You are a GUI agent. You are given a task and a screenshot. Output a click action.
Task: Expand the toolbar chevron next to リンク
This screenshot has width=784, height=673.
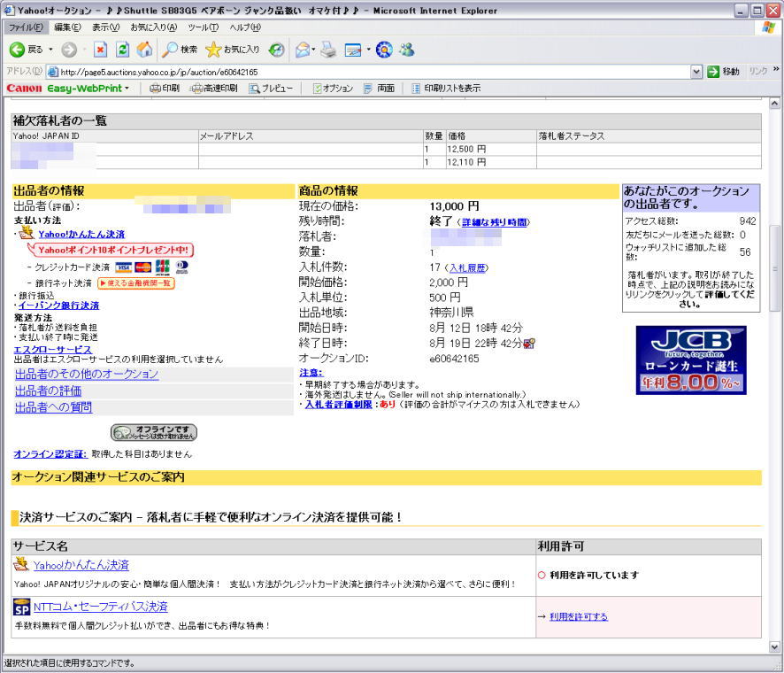[x=776, y=69]
